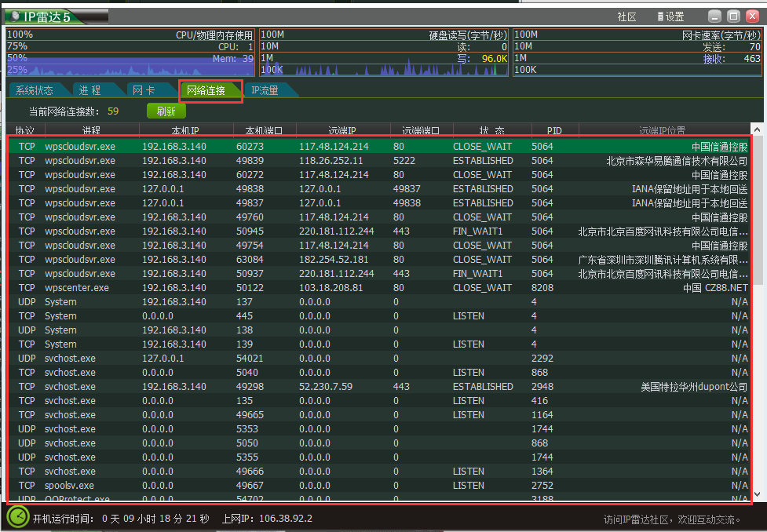Sort list by PID column header
Screen dimensions: 767x532
pos(554,130)
